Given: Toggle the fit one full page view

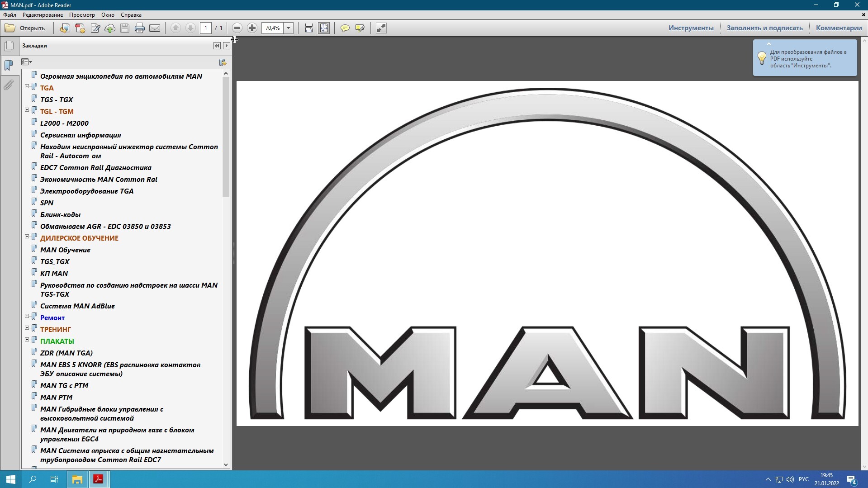Looking at the screenshot, I should tap(324, 28).
